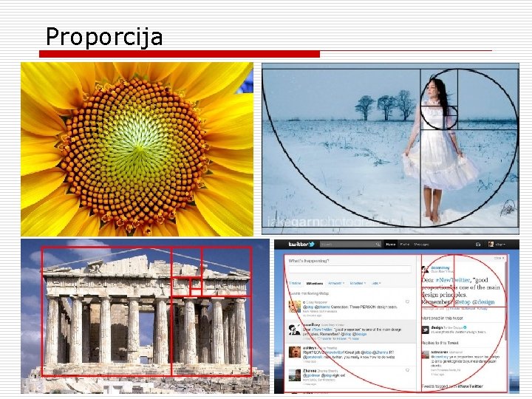This screenshot has width=532, height=399.
Task: Click the What's happening tweet box
Action: (349, 270)
